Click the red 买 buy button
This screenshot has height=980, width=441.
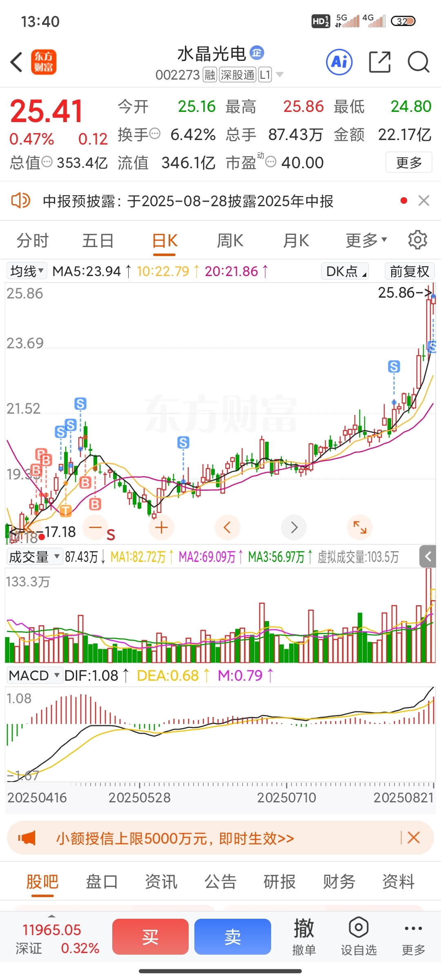point(150,937)
